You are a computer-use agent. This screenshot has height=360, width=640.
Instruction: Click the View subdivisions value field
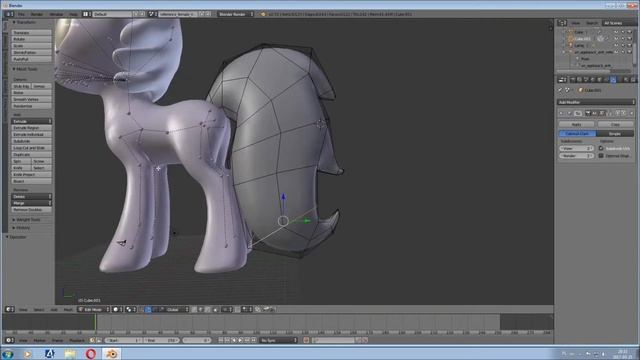click(x=576, y=148)
